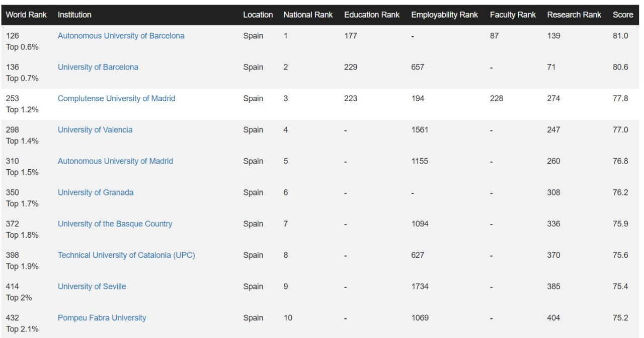
Task: Open University of Granada link
Action: coord(96,192)
